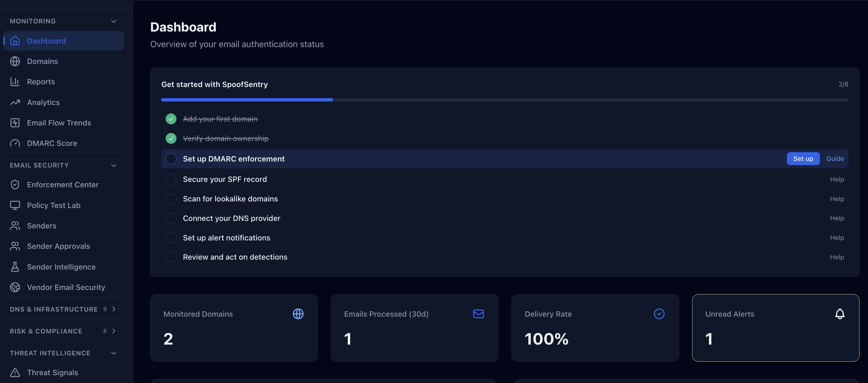Click the Sender Intelligence flask icon
The height and width of the screenshot is (383, 868).
pos(15,267)
